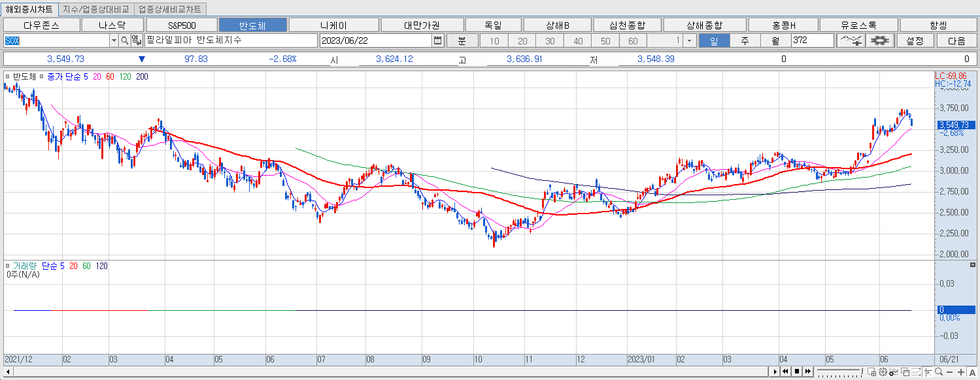
Task: Click the magnifier zoom tool in bottom status bar
Action: point(938,372)
